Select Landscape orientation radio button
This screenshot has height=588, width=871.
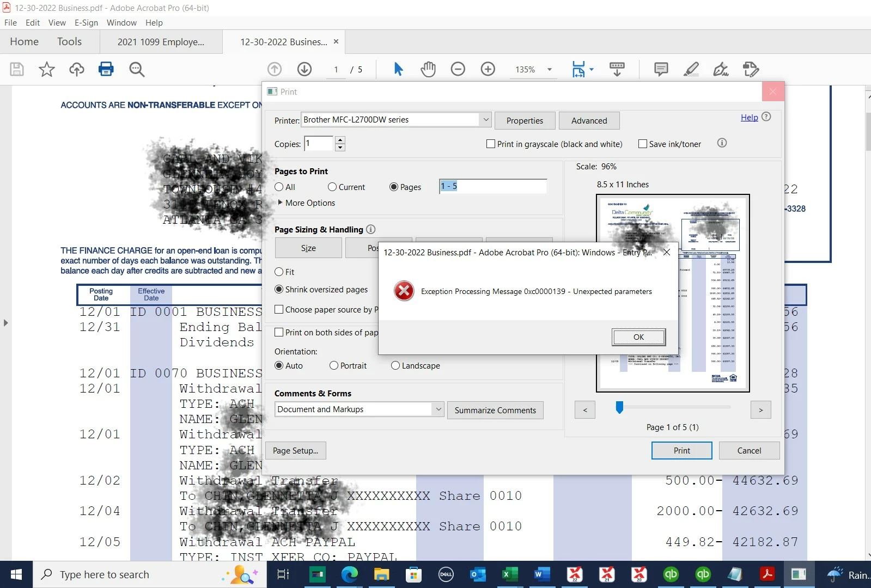tap(395, 365)
